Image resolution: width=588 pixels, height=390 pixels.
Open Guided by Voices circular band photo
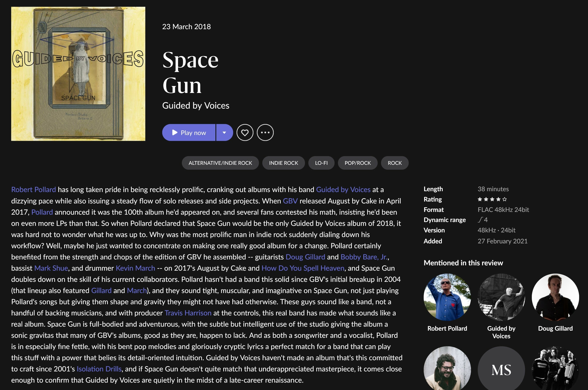point(501,297)
